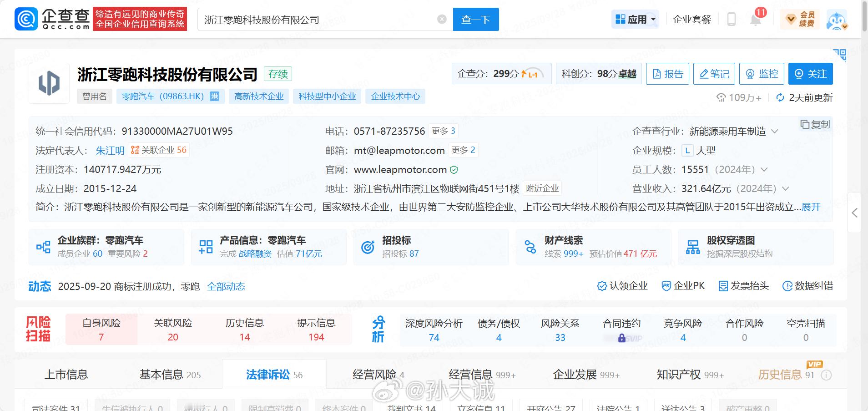
Task: Open the 产品信息 零跑汽车 card
Action: pos(269,247)
